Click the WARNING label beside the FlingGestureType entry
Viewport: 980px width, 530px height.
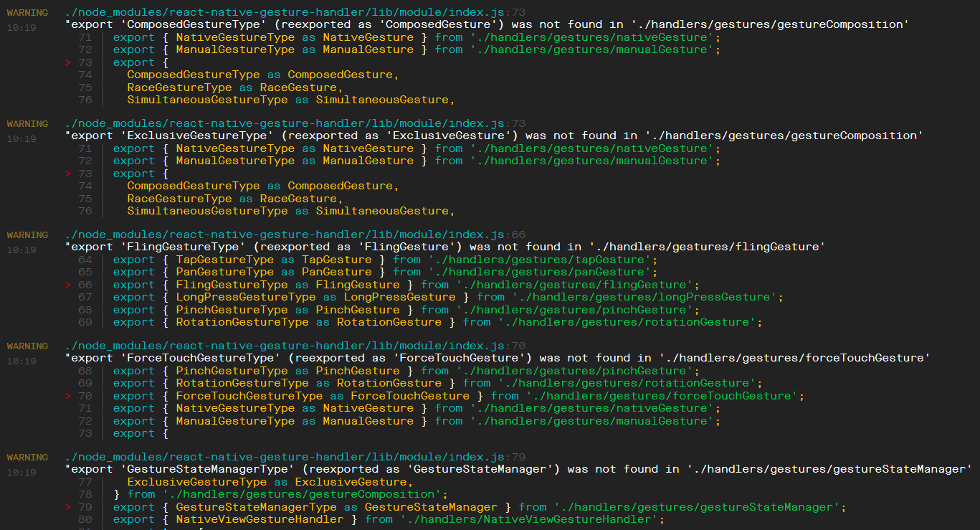pos(27,235)
